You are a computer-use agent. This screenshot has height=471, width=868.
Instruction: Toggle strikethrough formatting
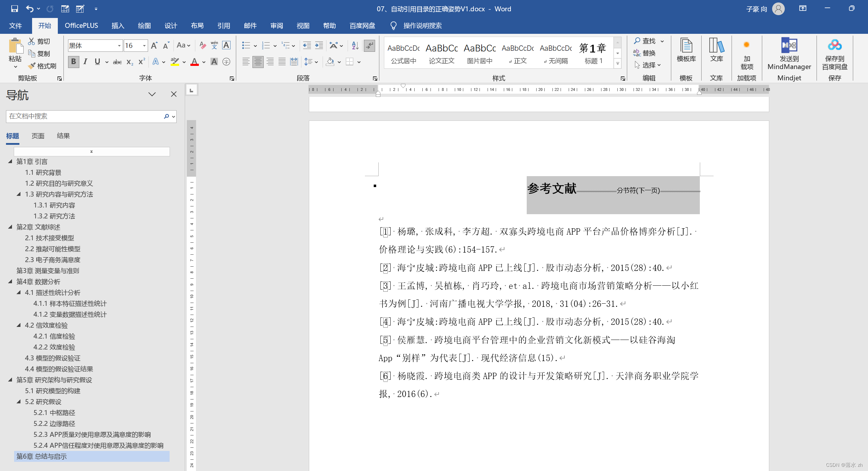coord(117,62)
